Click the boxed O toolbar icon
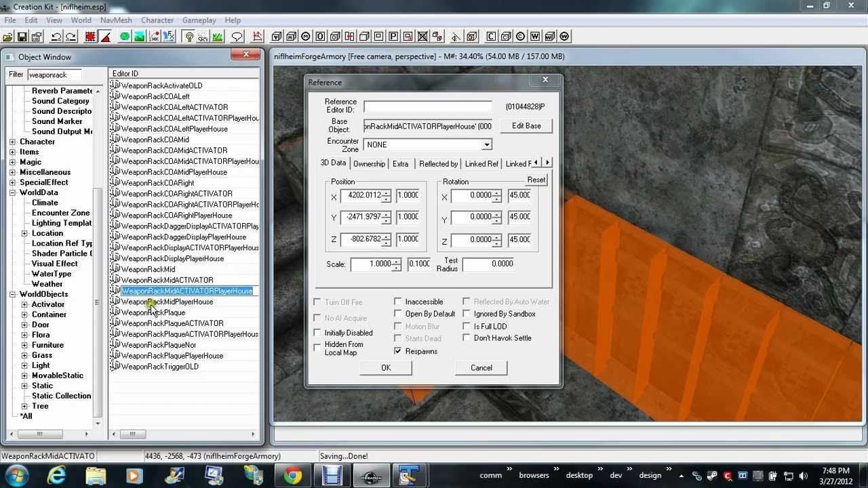 pyautogui.click(x=320, y=37)
